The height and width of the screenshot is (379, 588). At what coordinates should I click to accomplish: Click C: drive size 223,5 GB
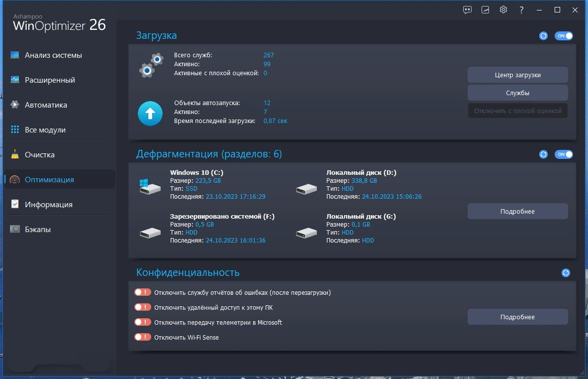[x=208, y=180]
